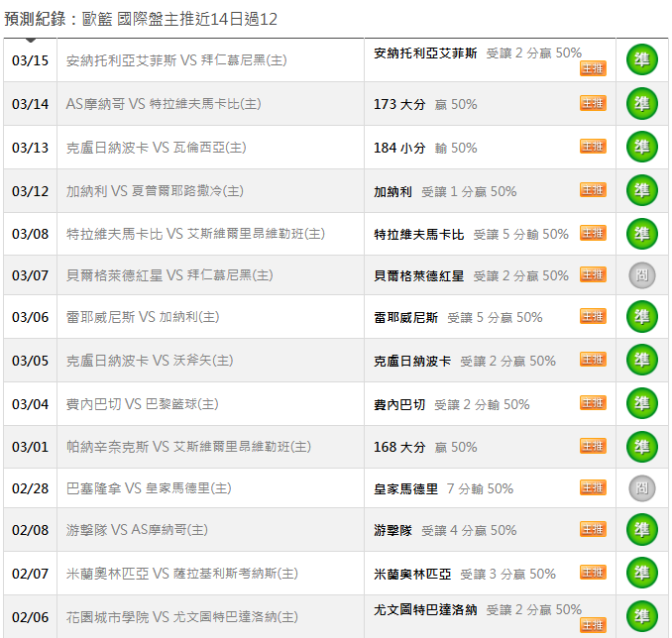
Task: Click bold pick 皇家馬德里 in 02/28 row
Action: [405, 488]
